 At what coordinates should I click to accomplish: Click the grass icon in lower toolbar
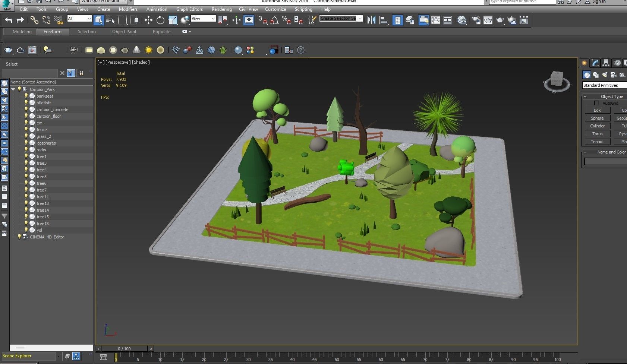[223, 50]
